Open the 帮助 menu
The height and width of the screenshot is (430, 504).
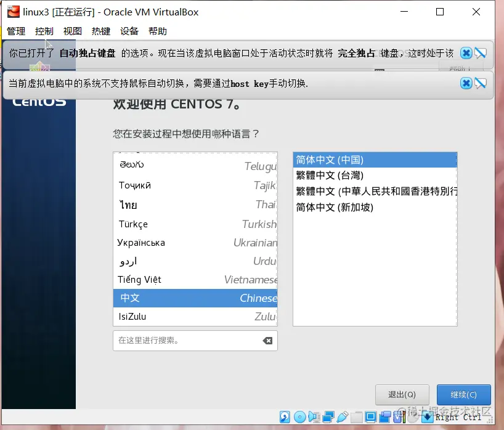tap(158, 31)
